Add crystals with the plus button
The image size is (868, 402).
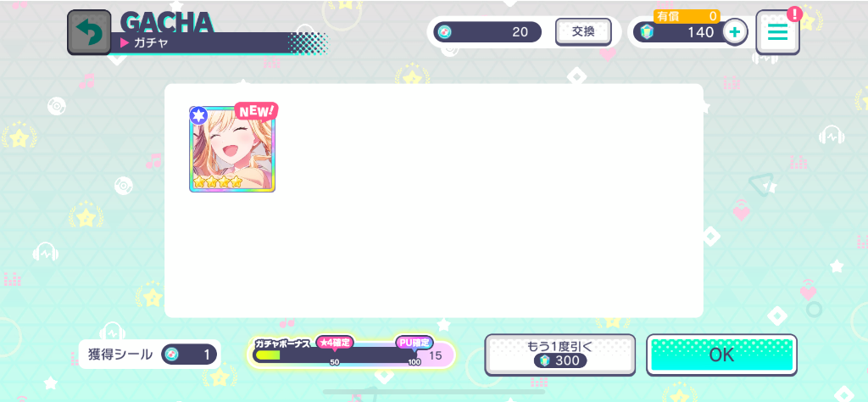coord(735,32)
